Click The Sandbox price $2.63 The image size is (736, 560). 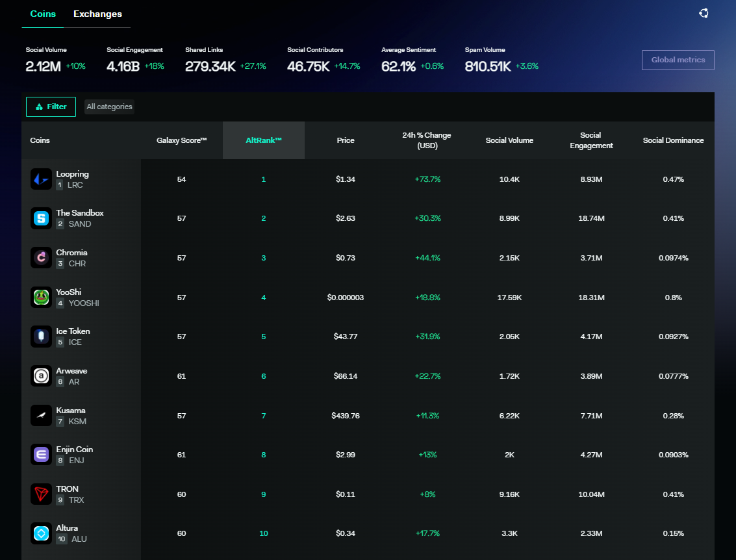[346, 218]
